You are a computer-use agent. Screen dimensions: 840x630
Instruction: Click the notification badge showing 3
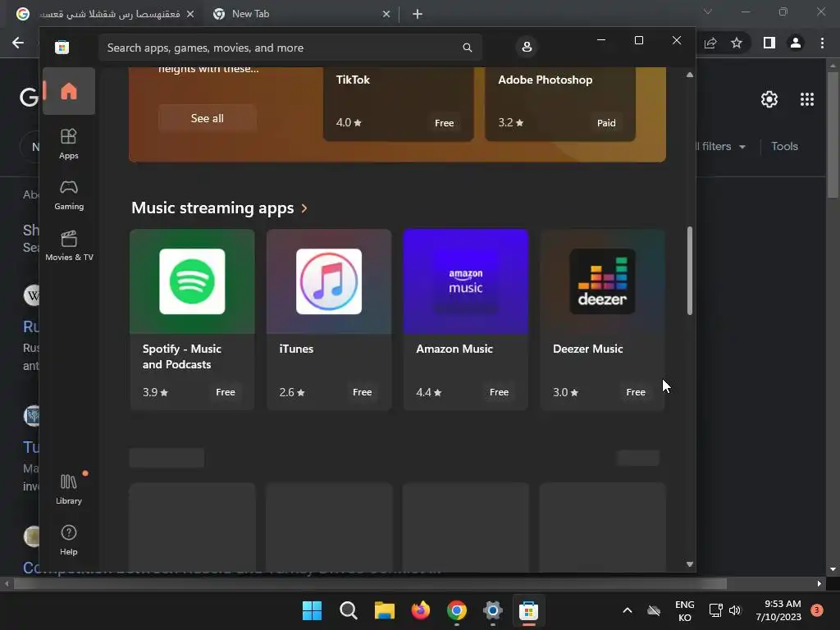(817, 610)
